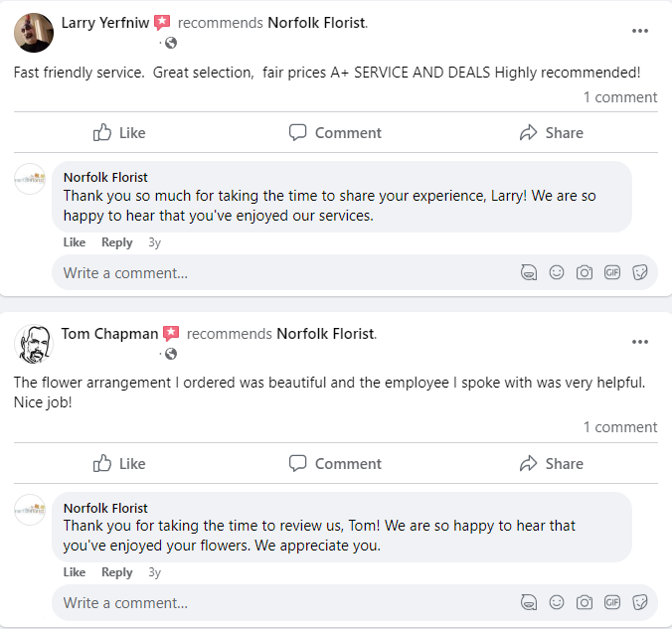Open options menu on Larry Yerfniw's post
The width and height of the screenshot is (672, 629).
[x=640, y=31]
